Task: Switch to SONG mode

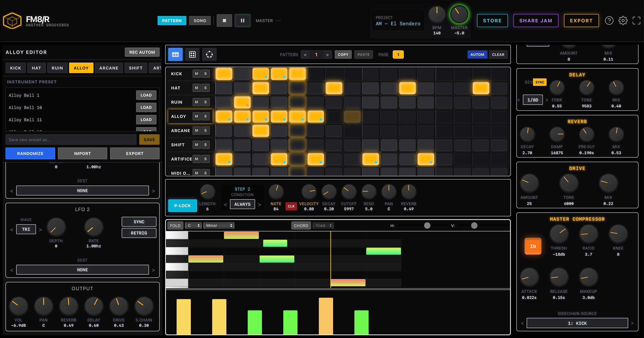Action: click(x=200, y=21)
